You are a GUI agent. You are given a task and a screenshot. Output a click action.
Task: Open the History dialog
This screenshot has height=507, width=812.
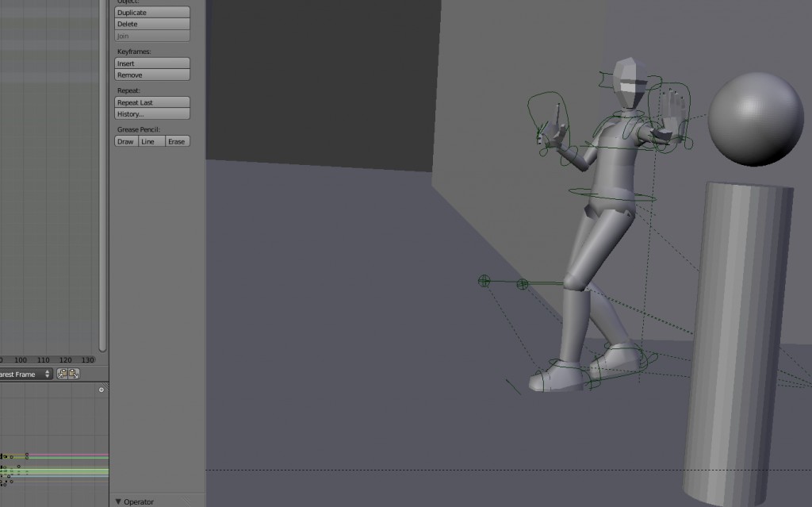tap(151, 113)
